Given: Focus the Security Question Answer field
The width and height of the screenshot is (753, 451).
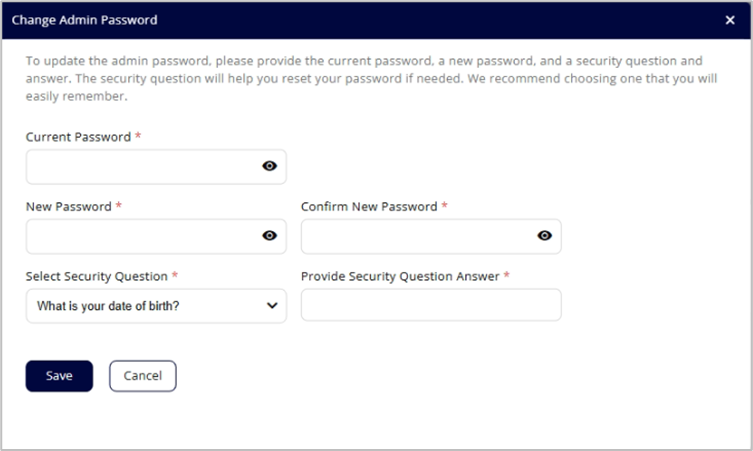Looking at the screenshot, I should pos(431,305).
